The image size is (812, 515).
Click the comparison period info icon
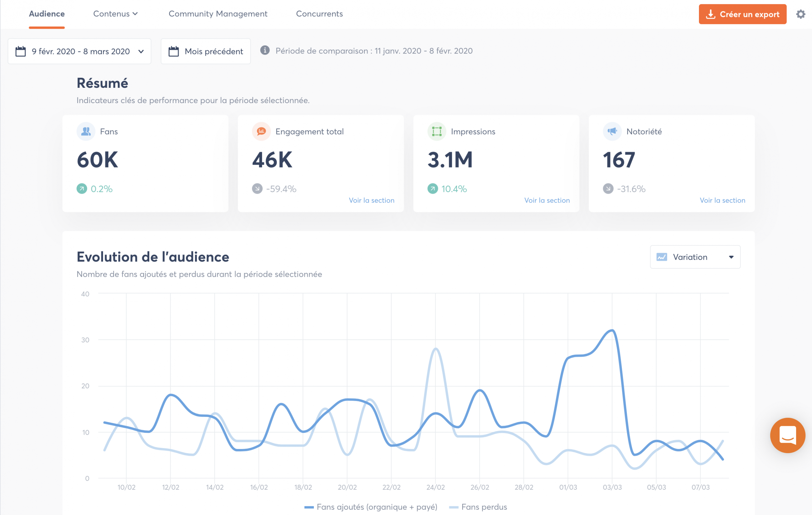coord(265,50)
